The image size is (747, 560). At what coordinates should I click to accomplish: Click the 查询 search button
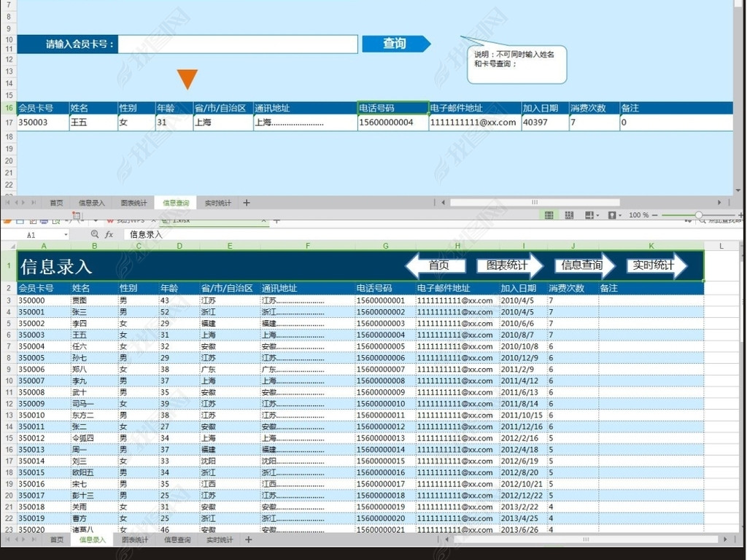tap(395, 44)
